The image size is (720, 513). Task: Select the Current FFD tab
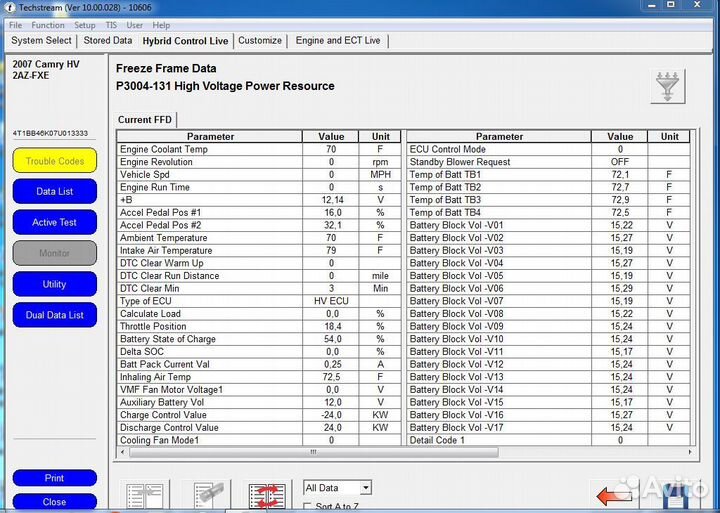point(145,120)
